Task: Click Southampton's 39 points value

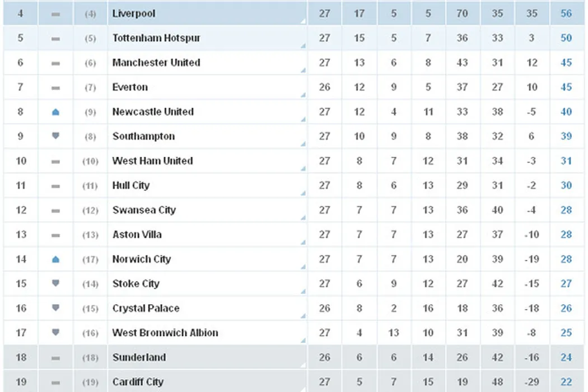Action: (566, 136)
